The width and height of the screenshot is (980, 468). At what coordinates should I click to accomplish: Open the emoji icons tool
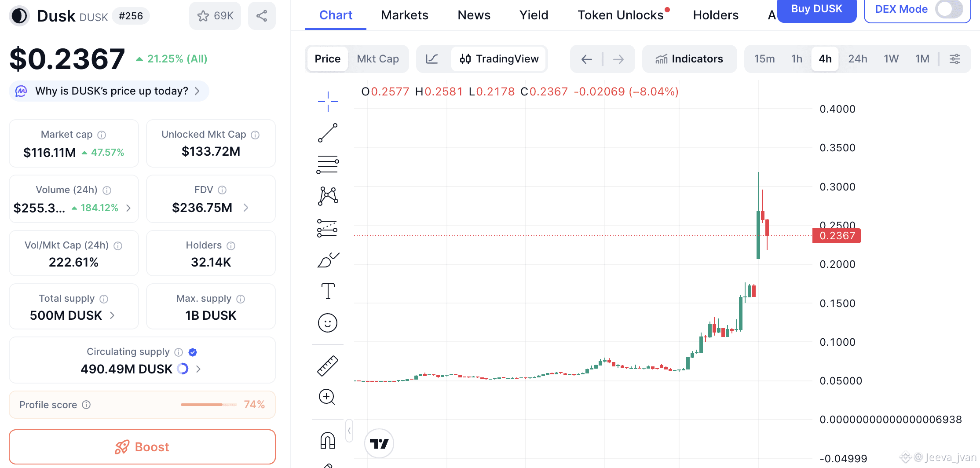pos(328,323)
